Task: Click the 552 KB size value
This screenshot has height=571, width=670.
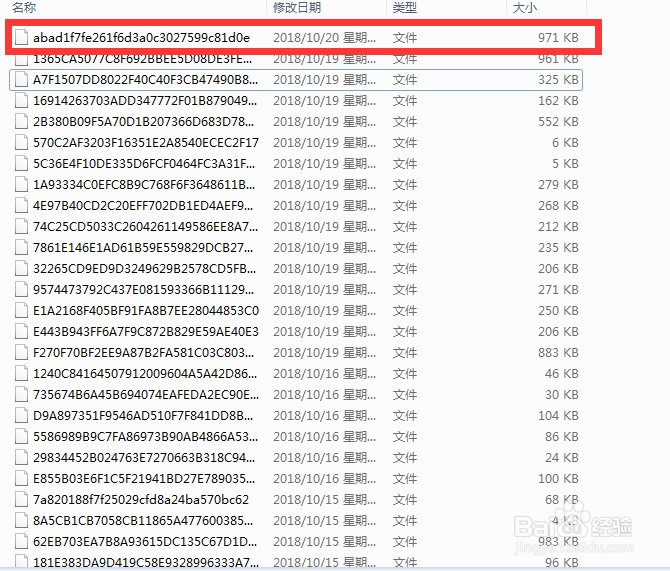Action: (558, 122)
